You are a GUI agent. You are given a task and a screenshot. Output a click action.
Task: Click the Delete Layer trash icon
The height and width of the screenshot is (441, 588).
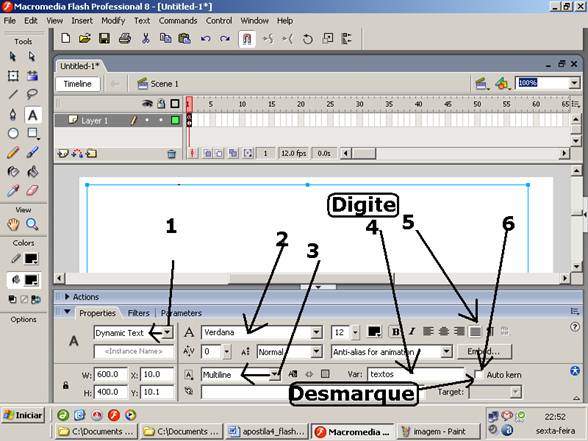[171, 154]
